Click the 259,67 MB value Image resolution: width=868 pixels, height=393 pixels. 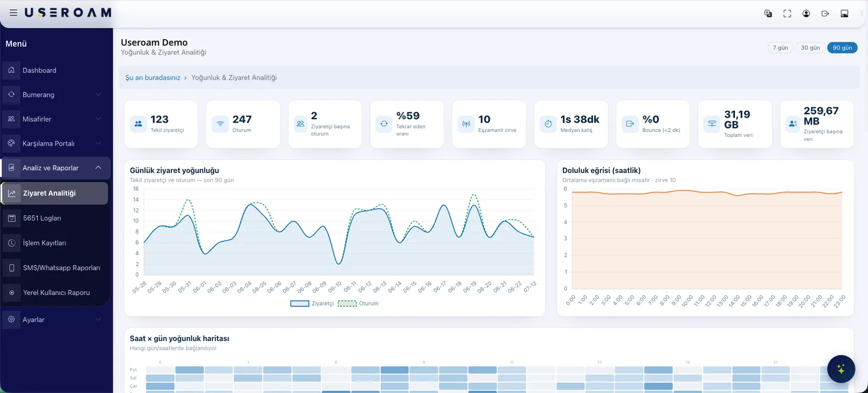[821, 115]
